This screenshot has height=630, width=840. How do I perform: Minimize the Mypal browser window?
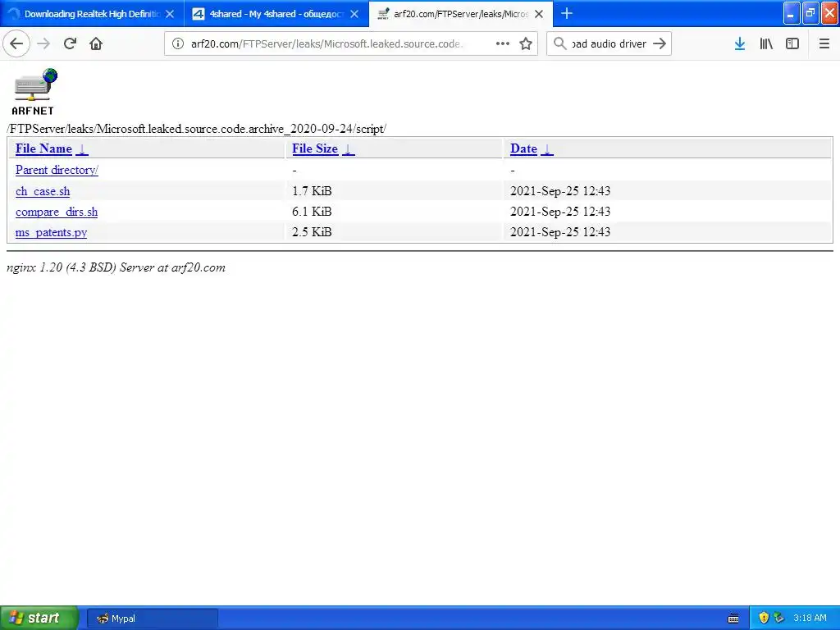(792, 13)
